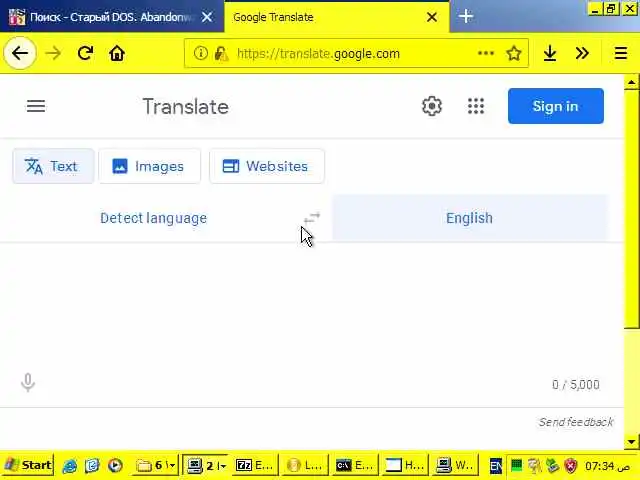Reload the Google Translate page
Image resolution: width=640 pixels, height=480 pixels.
[85, 53]
